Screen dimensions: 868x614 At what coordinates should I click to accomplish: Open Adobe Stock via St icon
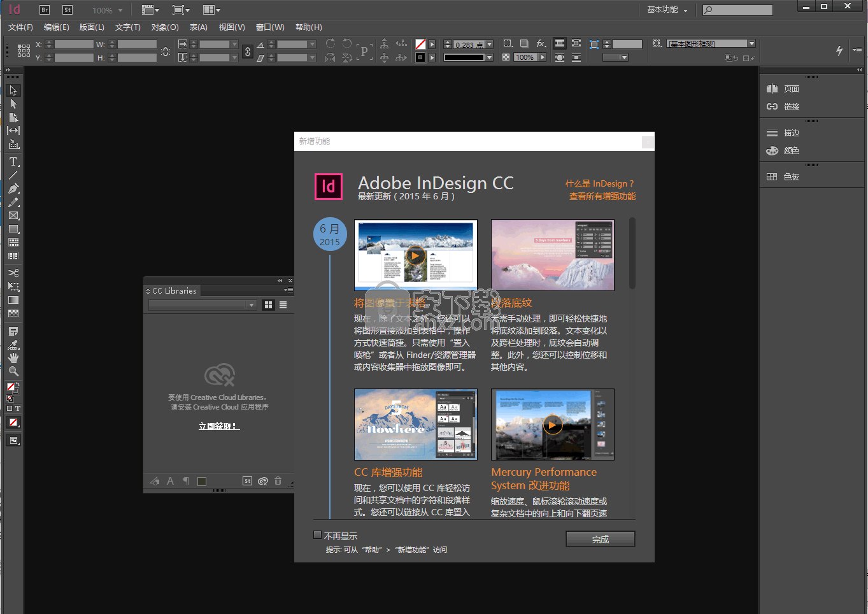pyautogui.click(x=68, y=10)
